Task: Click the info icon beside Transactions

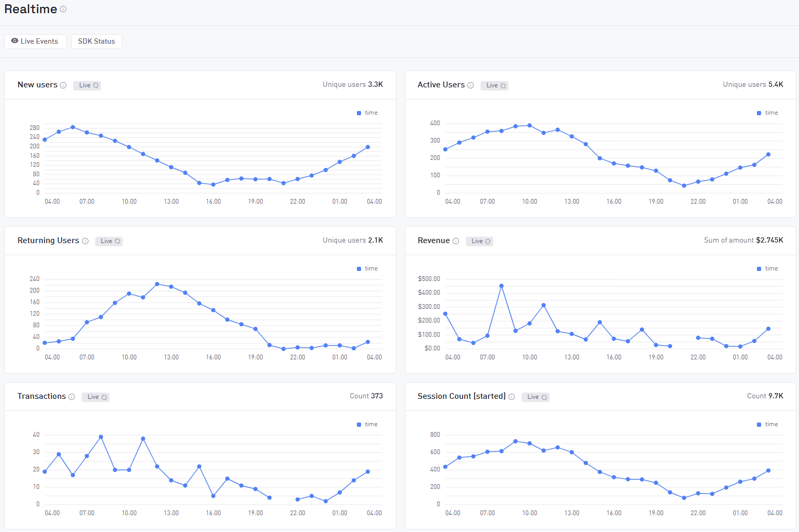Action: pos(72,397)
